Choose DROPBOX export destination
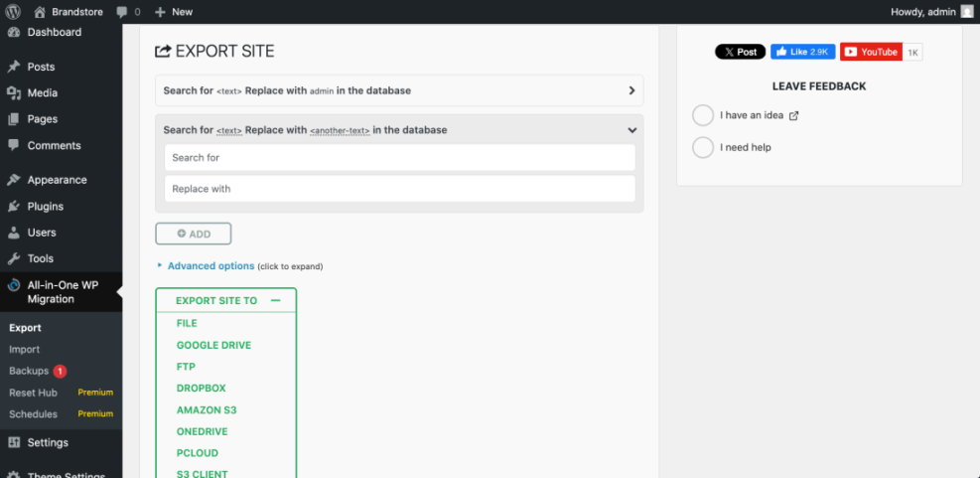The height and width of the screenshot is (478, 980). (x=202, y=389)
